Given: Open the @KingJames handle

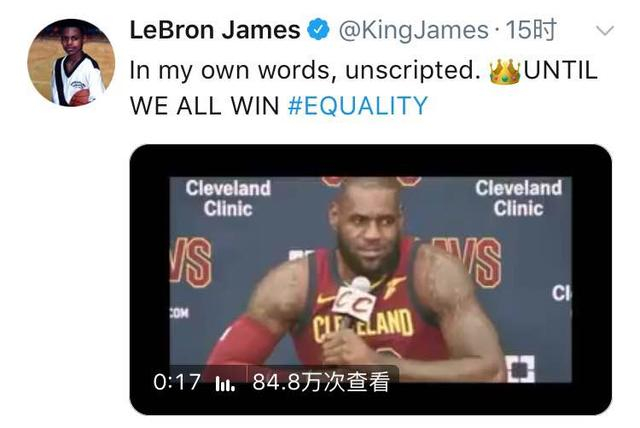Looking at the screenshot, I should pyautogui.click(x=413, y=31).
